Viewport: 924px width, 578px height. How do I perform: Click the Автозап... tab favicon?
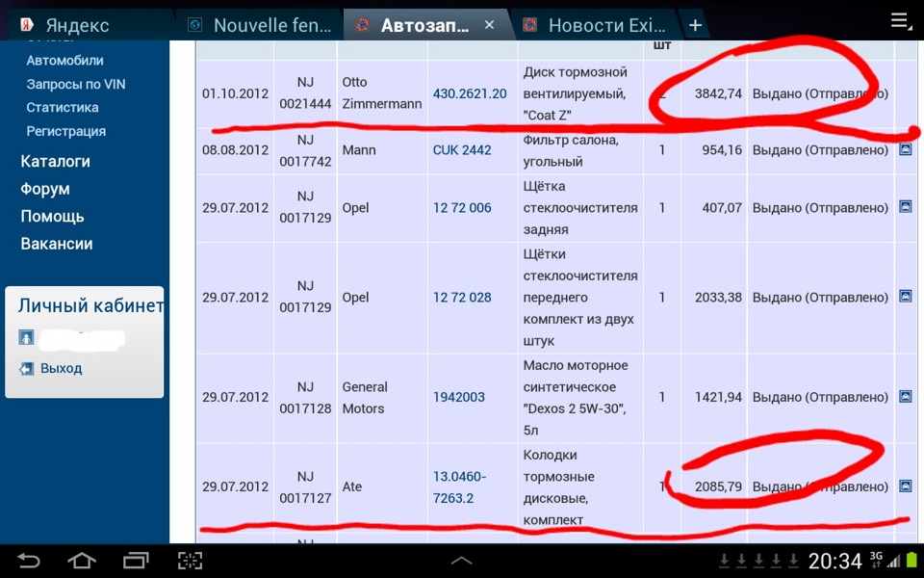coord(363,24)
